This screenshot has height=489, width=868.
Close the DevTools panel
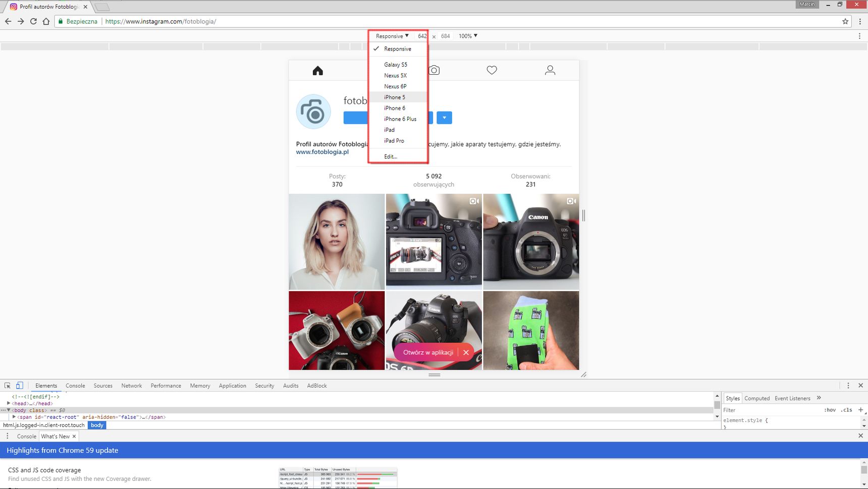pos(860,385)
